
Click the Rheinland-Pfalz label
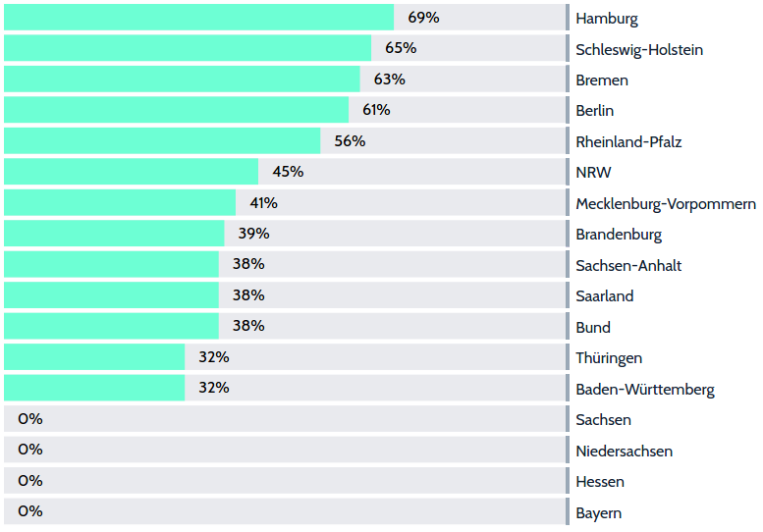pyautogui.click(x=628, y=141)
